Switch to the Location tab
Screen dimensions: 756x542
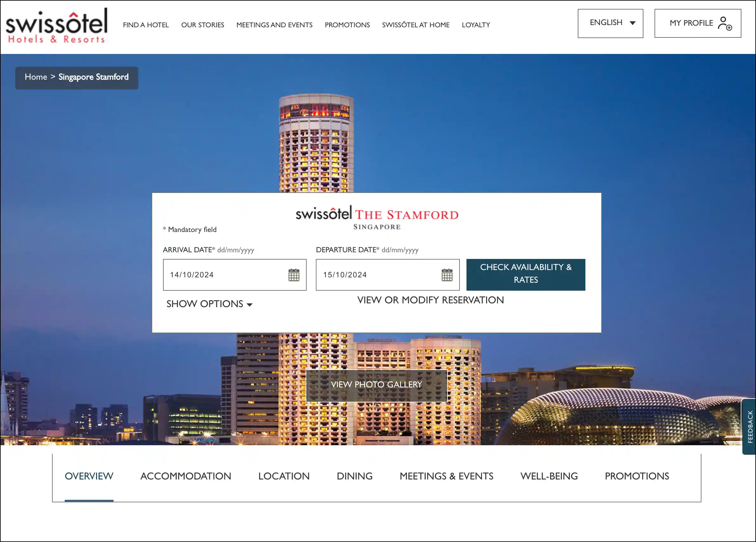coord(284,476)
